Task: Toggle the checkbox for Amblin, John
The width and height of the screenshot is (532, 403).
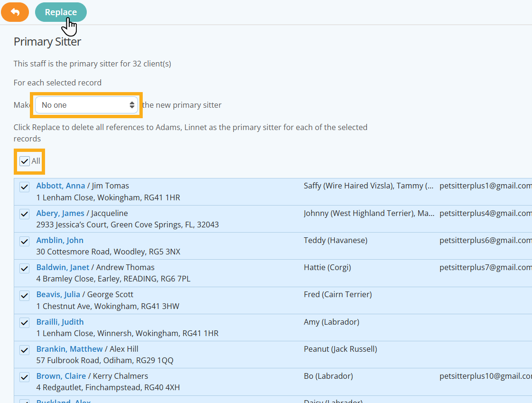Action: tap(24, 241)
